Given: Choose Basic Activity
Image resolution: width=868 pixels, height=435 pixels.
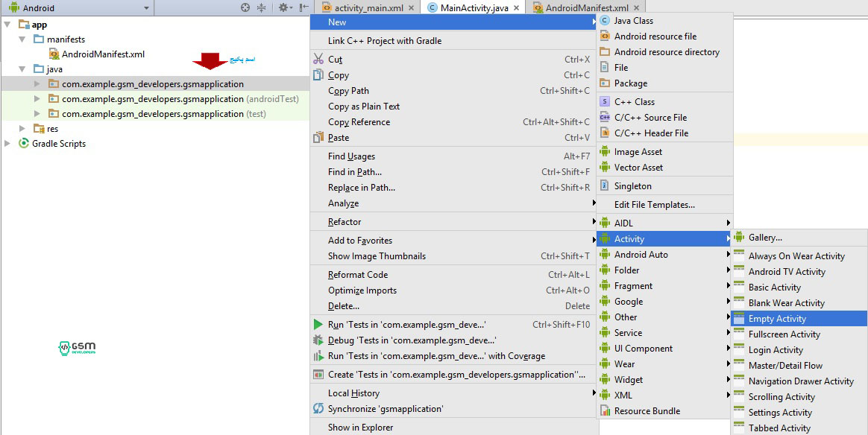Looking at the screenshot, I should pyautogui.click(x=799, y=288).
